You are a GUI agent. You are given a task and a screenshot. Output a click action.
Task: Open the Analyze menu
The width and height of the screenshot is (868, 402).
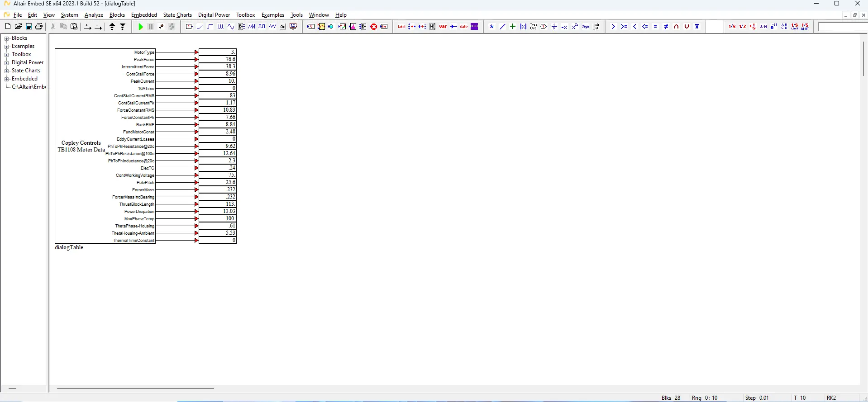point(94,15)
